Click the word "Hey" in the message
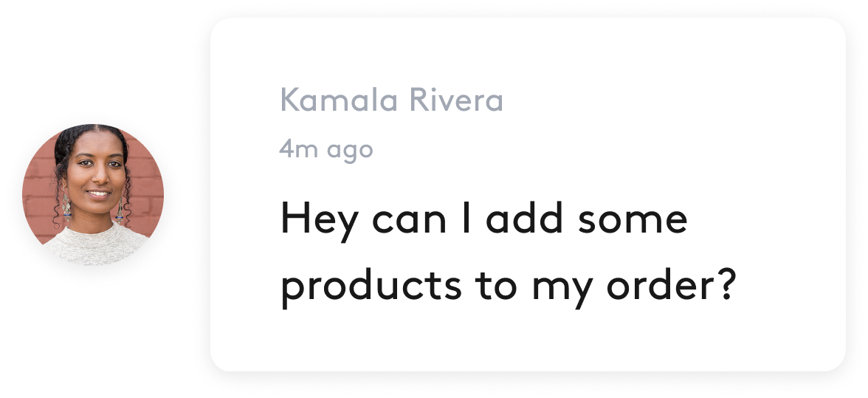This screenshot has width=868, height=398. 320,221
